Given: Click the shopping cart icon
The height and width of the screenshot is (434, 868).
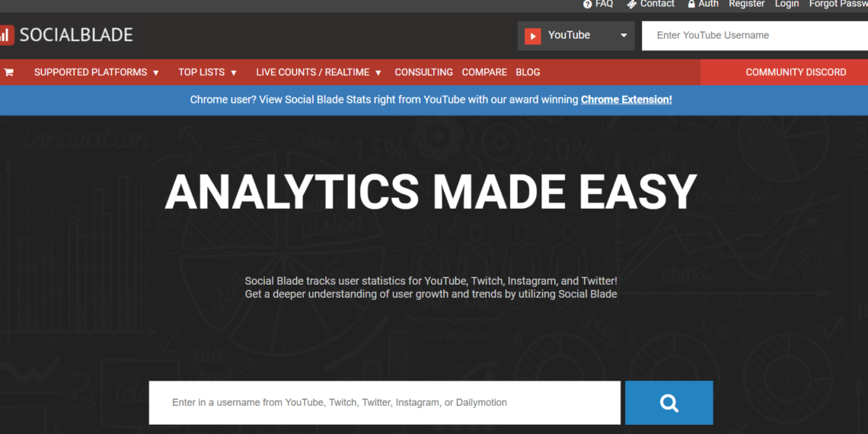Looking at the screenshot, I should click(x=9, y=72).
